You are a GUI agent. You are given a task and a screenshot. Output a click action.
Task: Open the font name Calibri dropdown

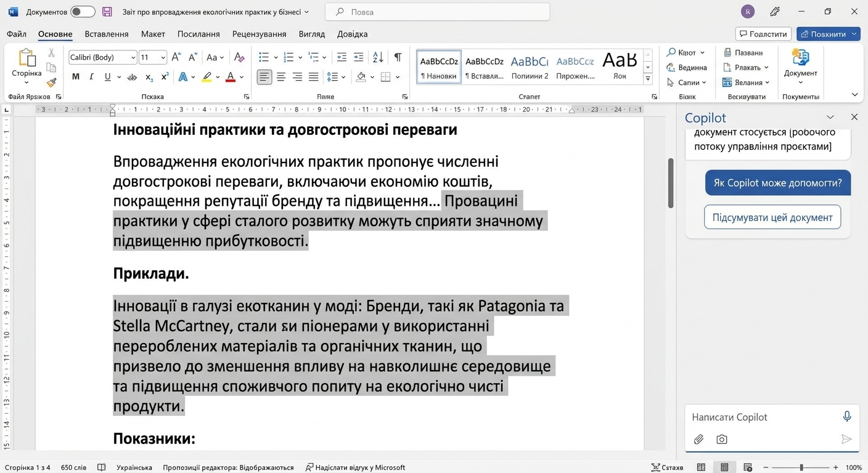pos(133,57)
